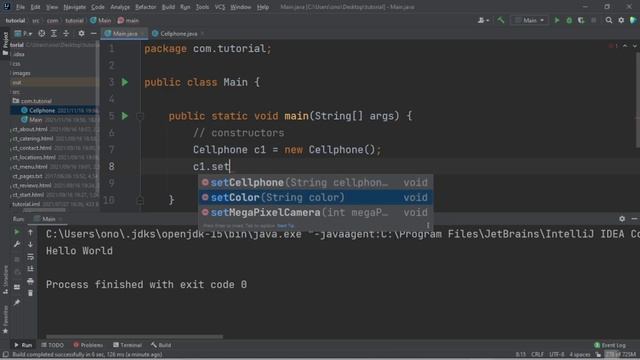Click the run gutter arrow beside class Main
Viewport: 640px width, 360px height.
[x=125, y=82]
